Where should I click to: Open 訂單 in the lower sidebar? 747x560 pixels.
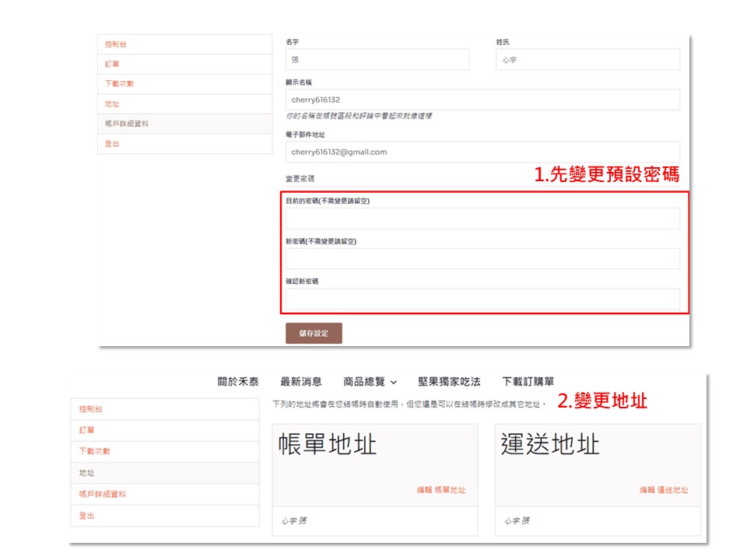(87, 430)
